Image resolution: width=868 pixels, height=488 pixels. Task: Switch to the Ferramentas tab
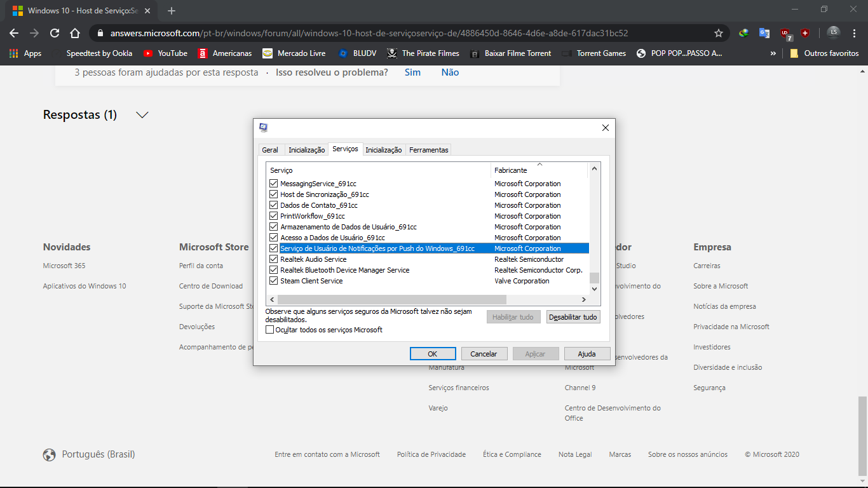(x=429, y=150)
